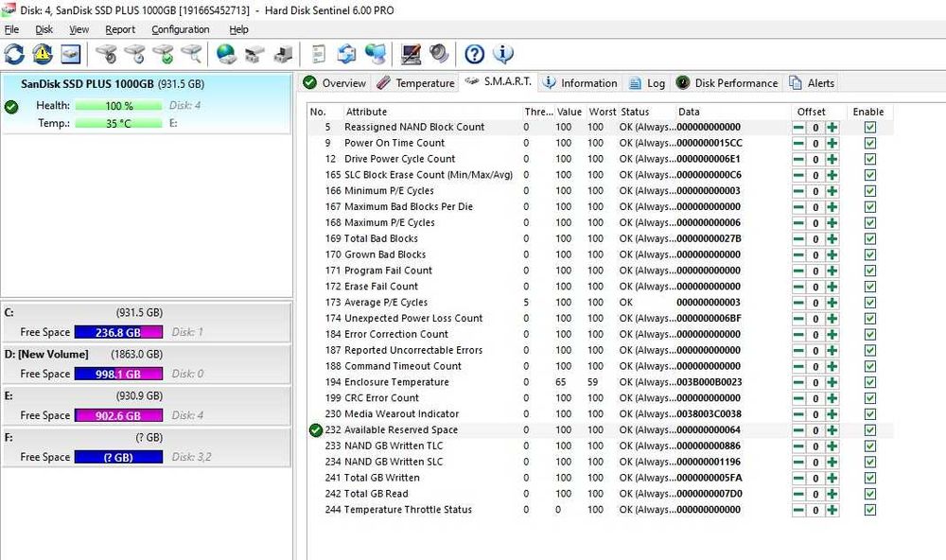Switch to the Disk Performance tab
This screenshot has width=946, height=560.
coord(727,83)
